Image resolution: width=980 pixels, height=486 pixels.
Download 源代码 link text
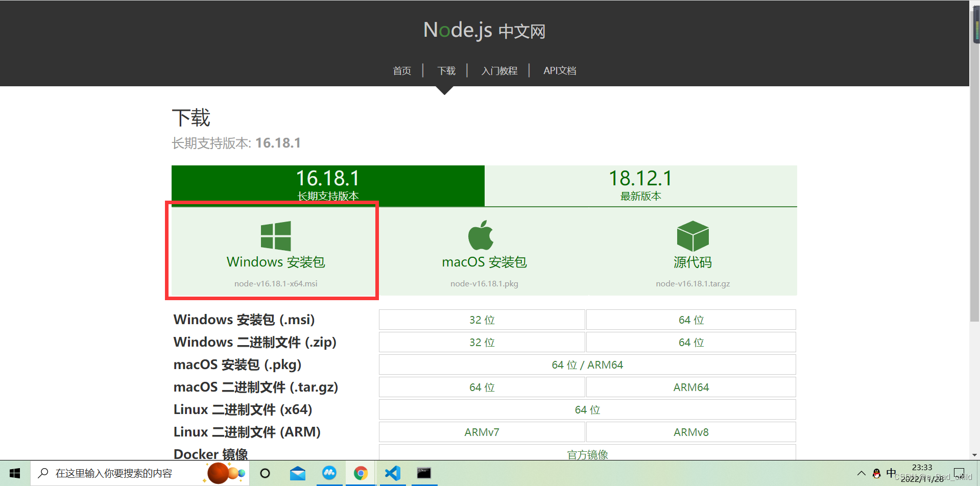click(692, 262)
